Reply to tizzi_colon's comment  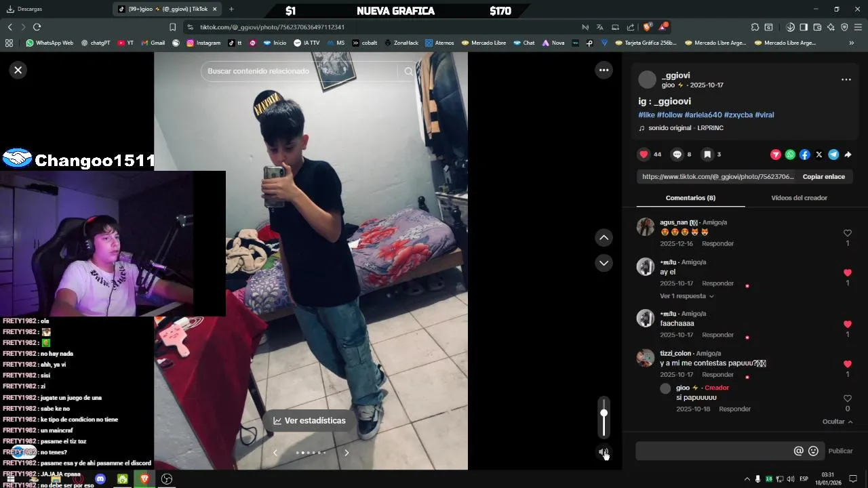(x=717, y=375)
